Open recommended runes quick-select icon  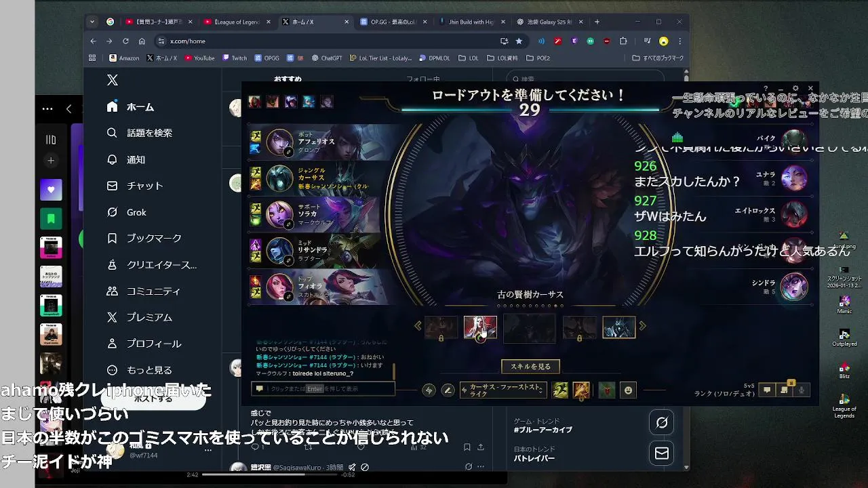429,390
